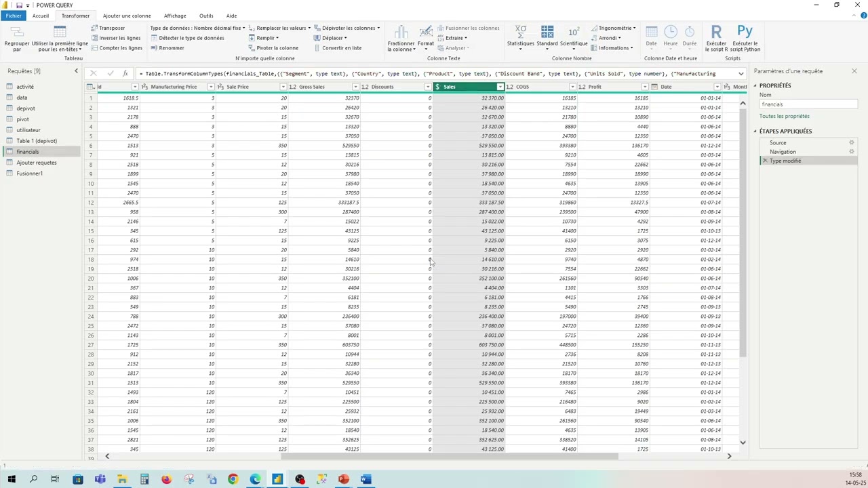
Task: Switch to Ajouter une colonne tab
Action: (x=127, y=16)
